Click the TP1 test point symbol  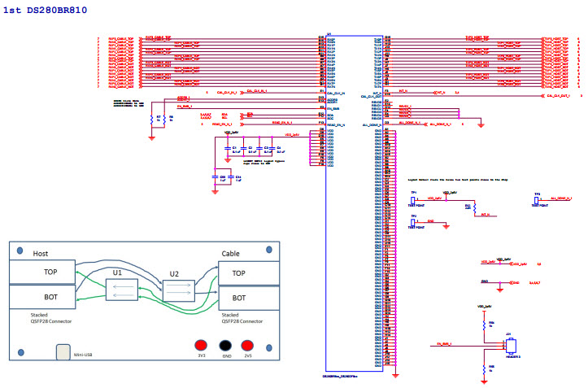(413, 199)
